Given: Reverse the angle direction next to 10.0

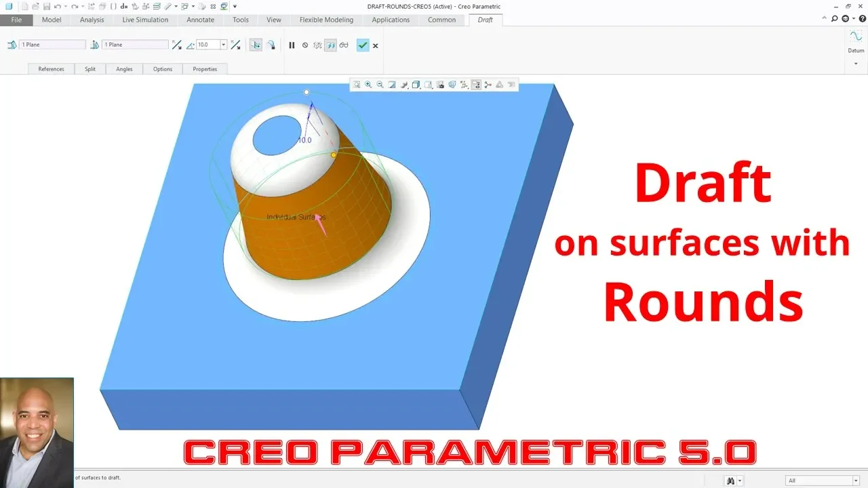Looking at the screenshot, I should tap(235, 45).
